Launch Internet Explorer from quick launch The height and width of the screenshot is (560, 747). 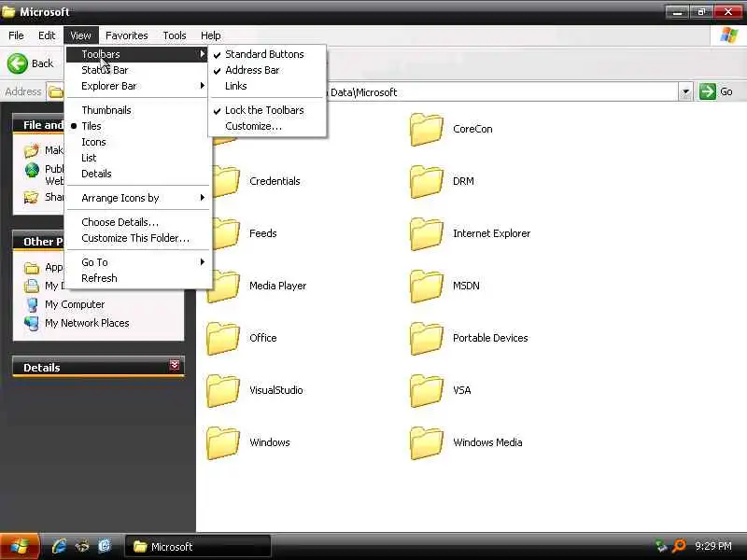[60, 546]
